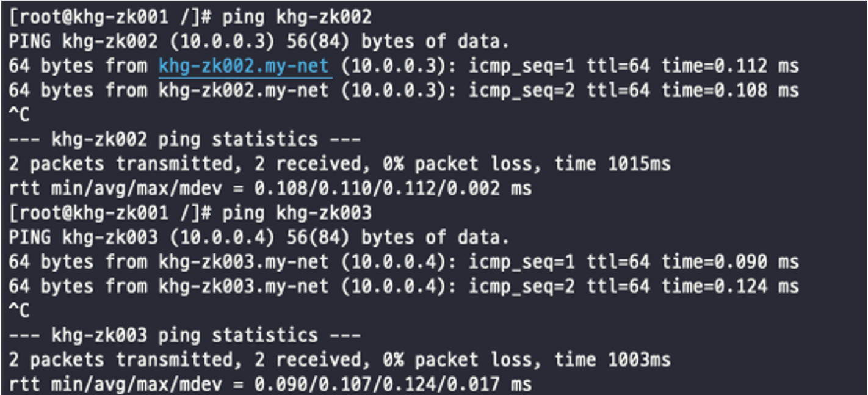Select the "khg-zk003 ping statistics" header line
Viewport: 868px width, 395px height.
(x=184, y=335)
